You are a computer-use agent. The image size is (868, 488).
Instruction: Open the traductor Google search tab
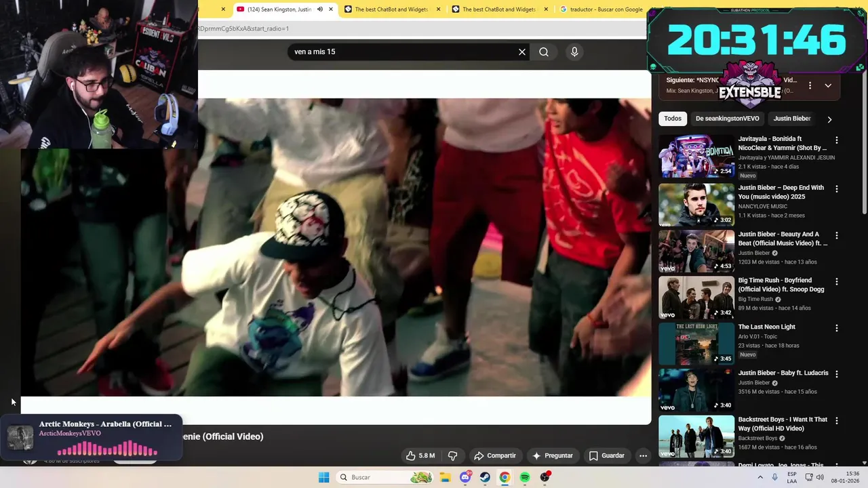[x=601, y=9]
